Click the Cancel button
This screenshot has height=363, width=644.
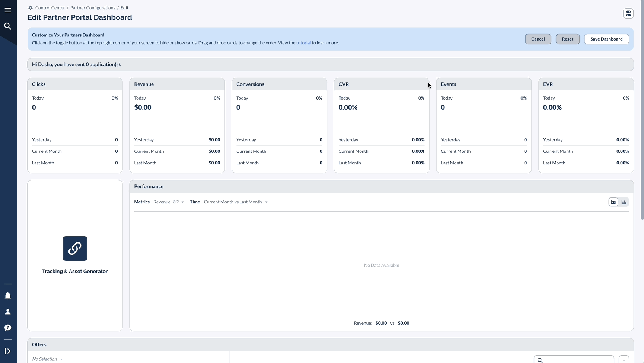coord(538,39)
